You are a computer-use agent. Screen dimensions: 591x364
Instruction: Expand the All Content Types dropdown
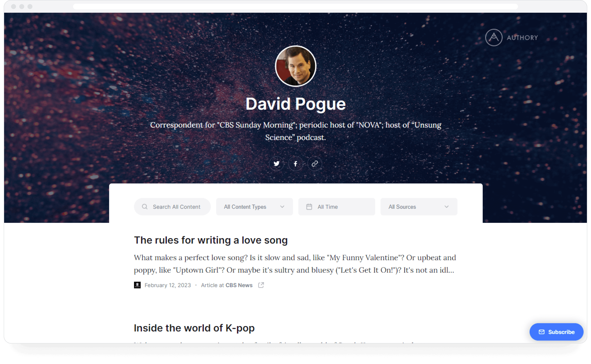click(254, 207)
